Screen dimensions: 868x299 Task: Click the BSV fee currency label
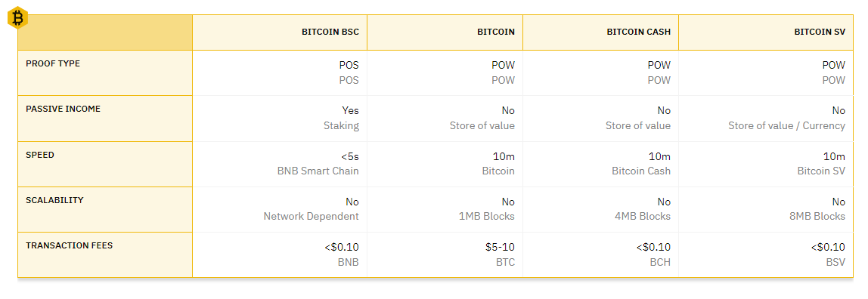pyautogui.click(x=835, y=262)
